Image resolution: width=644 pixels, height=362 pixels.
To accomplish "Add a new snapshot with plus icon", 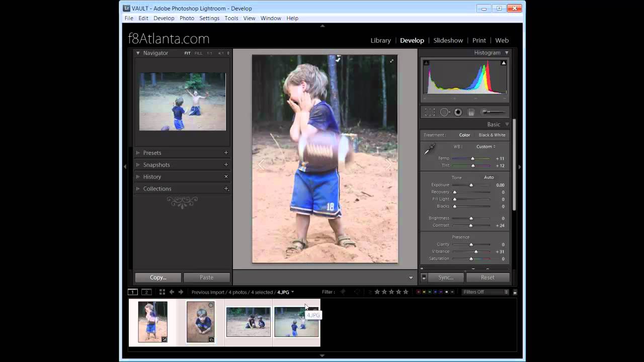I will coord(226,164).
